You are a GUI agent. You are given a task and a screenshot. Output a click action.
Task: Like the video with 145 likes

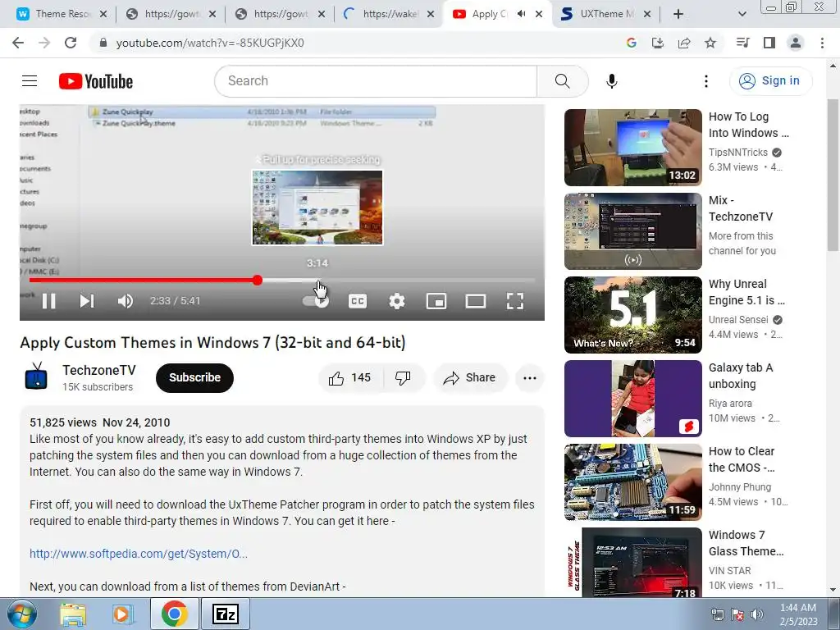(x=351, y=377)
